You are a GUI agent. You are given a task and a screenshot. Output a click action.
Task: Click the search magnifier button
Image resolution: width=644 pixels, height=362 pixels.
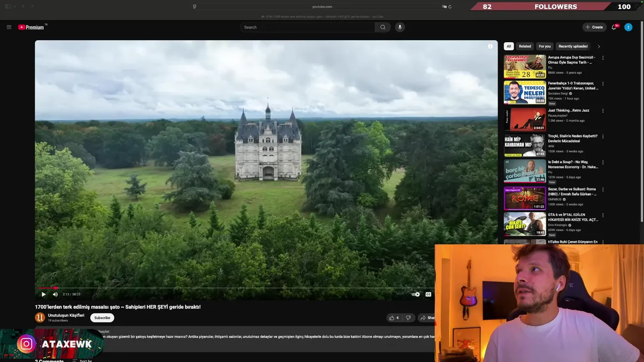383,27
